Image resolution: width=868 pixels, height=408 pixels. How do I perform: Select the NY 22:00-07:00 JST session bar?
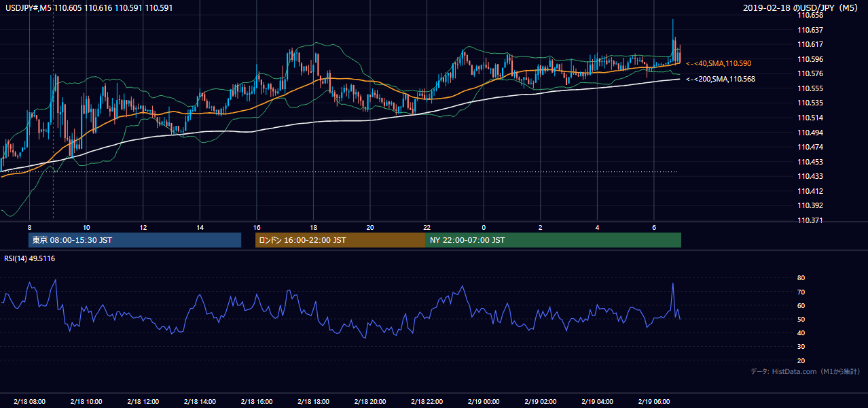pyautogui.click(x=554, y=240)
